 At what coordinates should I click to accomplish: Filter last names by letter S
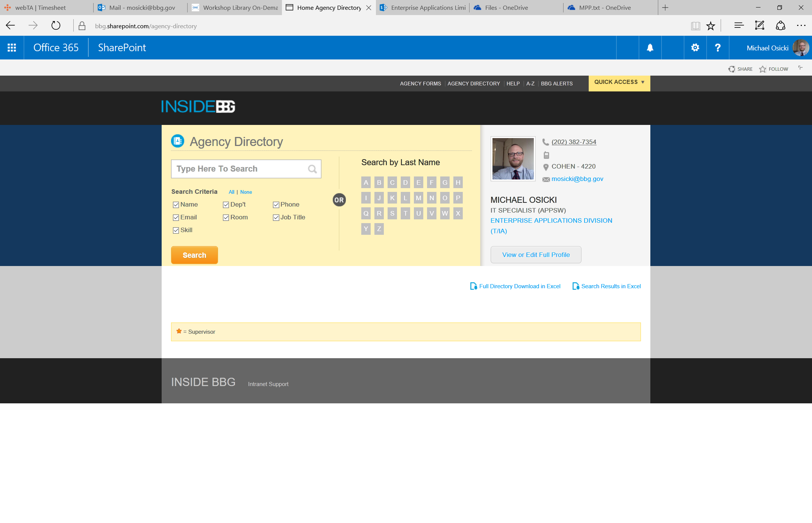click(392, 213)
